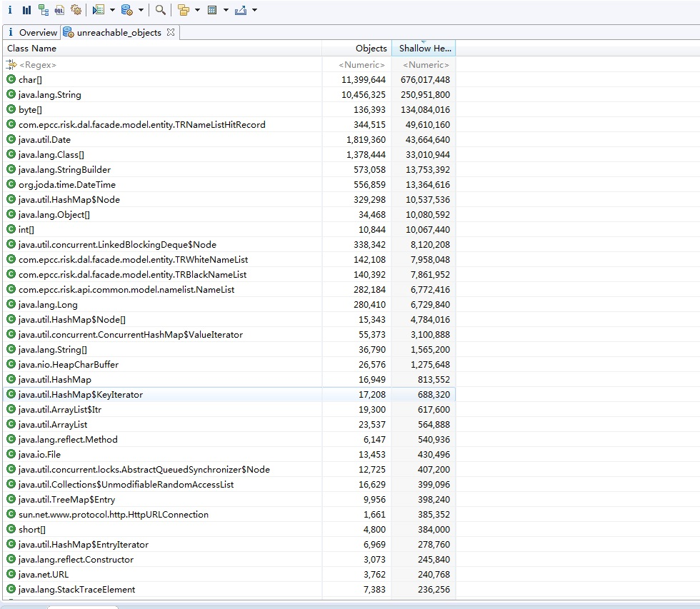Open Thread Overview gears icon
The image size is (700, 609).
(76, 10)
